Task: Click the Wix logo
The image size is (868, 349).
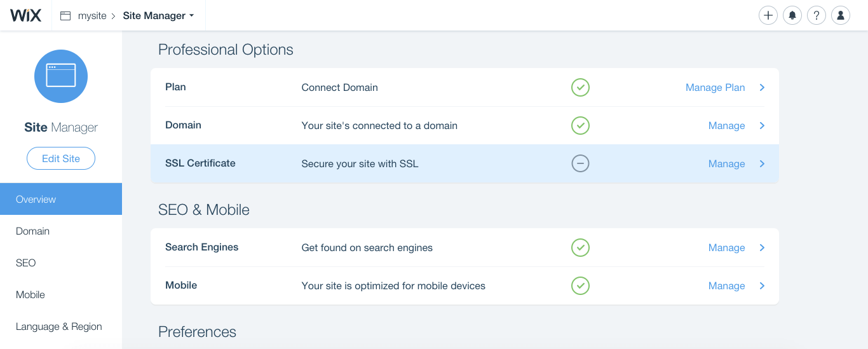Action: click(x=25, y=15)
